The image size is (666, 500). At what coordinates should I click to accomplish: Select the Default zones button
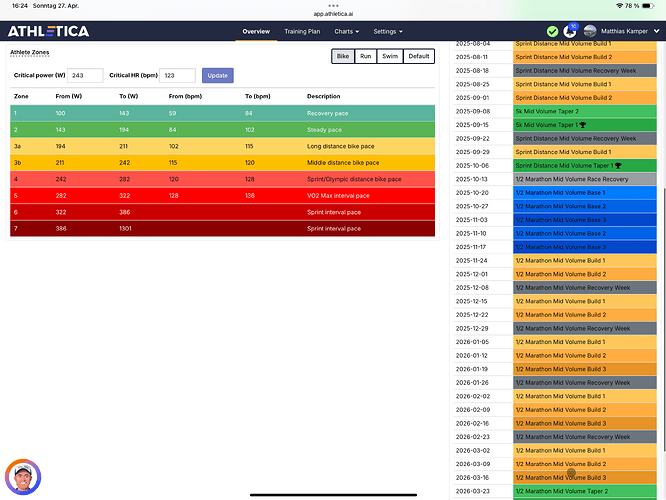tap(419, 57)
